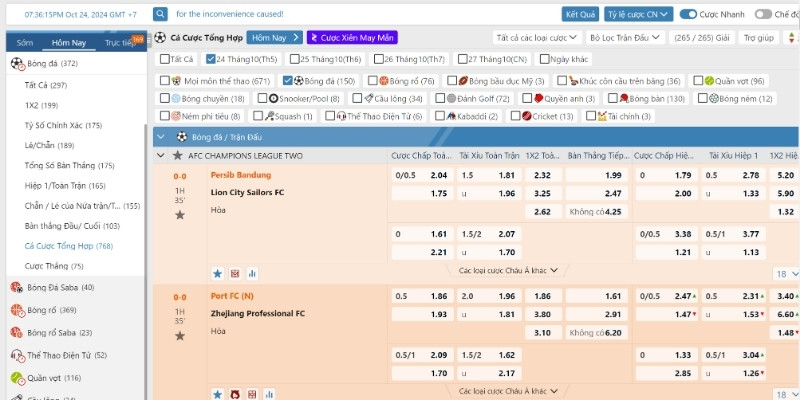
Task: Switch to the Sớm tab
Action: 25,43
